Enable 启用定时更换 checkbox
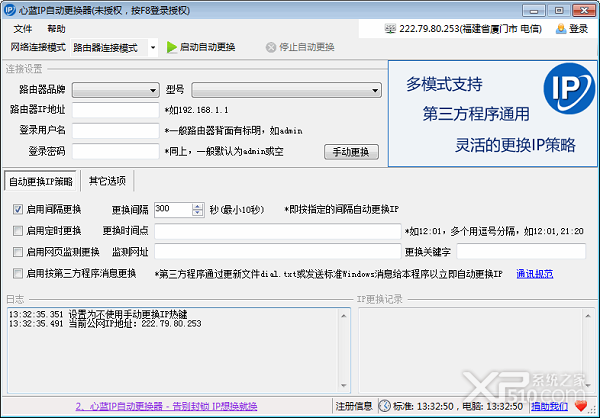This screenshot has width=600, height=418. coord(18,231)
